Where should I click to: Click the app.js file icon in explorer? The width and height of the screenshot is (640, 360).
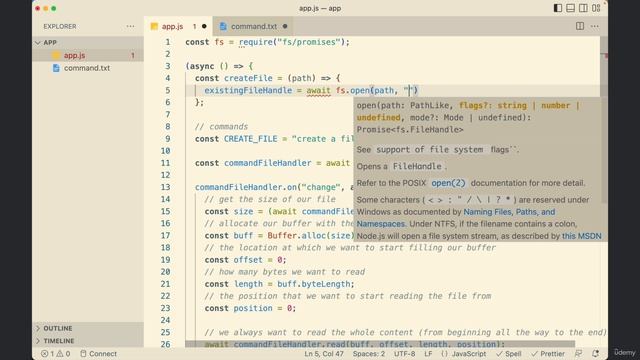(56, 55)
